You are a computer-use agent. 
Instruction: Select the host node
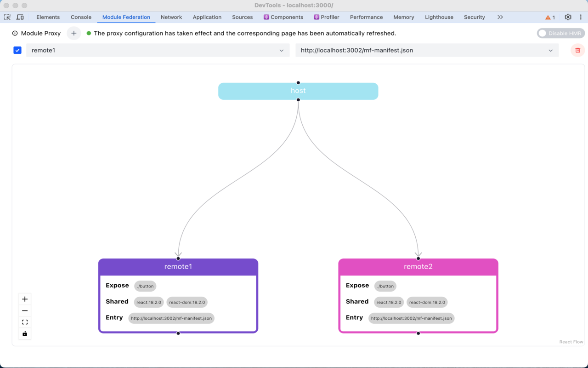pos(298,91)
